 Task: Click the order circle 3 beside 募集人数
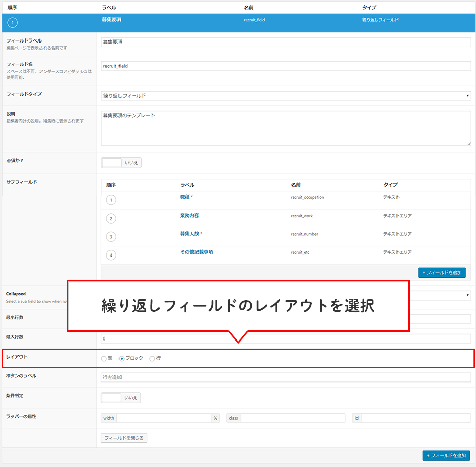(x=111, y=237)
